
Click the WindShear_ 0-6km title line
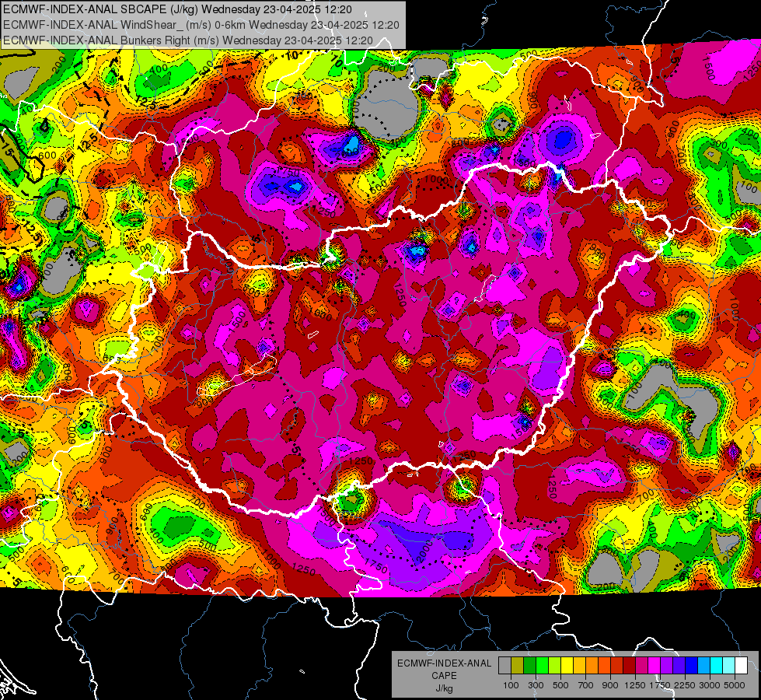[x=201, y=25]
